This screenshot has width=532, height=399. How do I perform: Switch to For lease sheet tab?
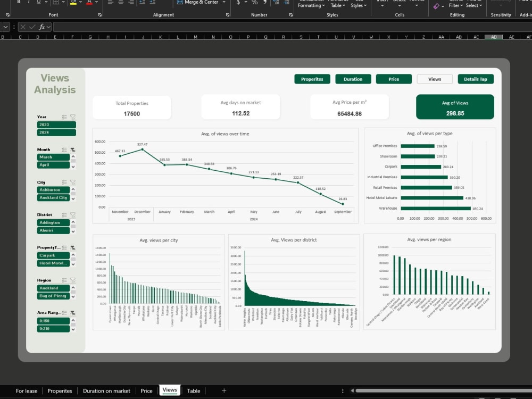pos(27,391)
